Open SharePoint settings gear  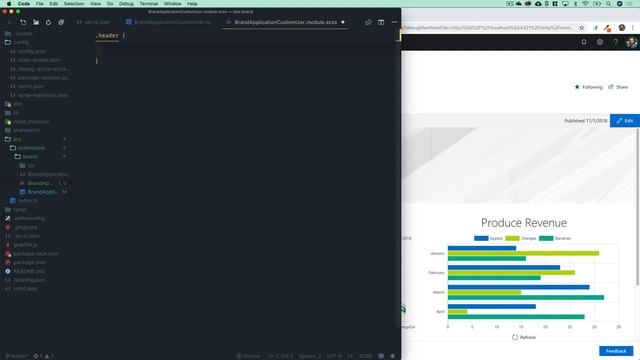(600, 42)
